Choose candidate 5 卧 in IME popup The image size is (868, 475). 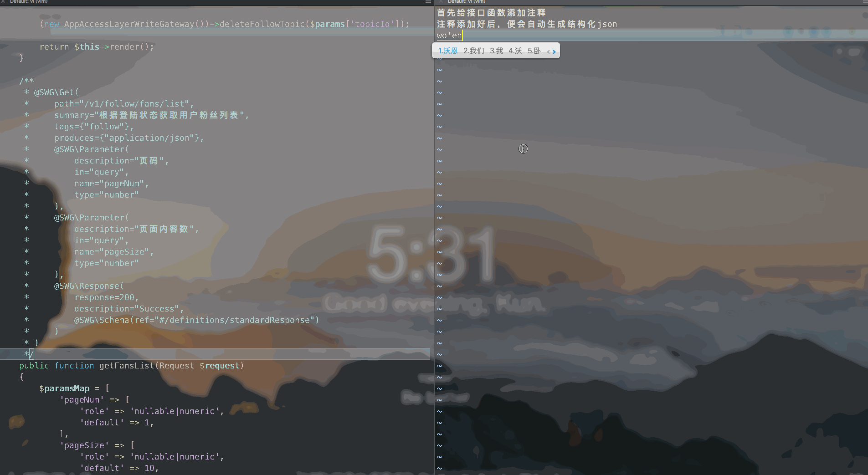tap(534, 51)
